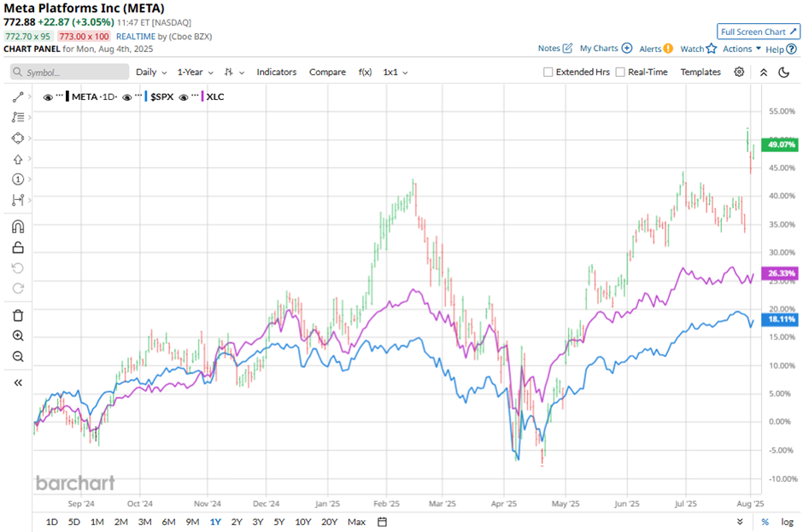803x532 pixels.
Task: Click the Alerts exclamation icon
Action: 668,49
